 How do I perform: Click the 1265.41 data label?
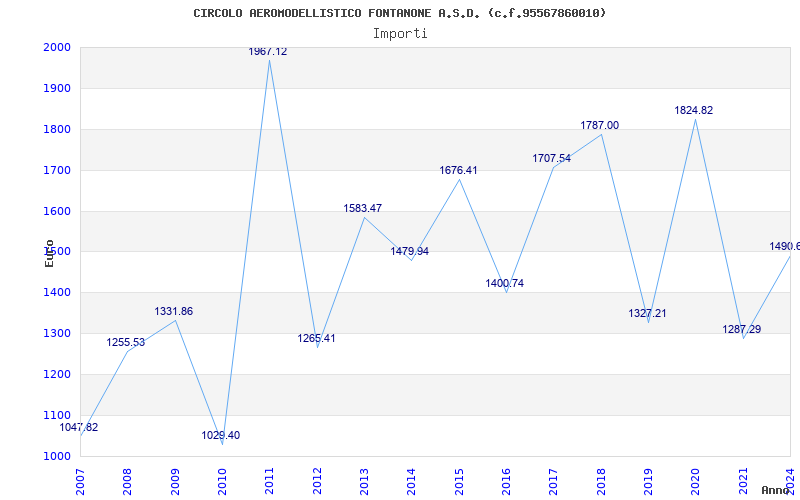coord(316,338)
